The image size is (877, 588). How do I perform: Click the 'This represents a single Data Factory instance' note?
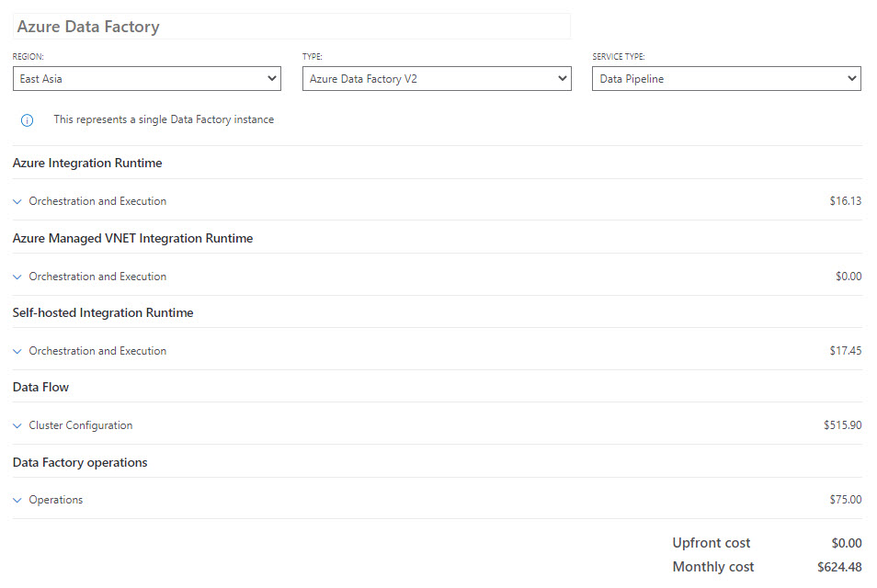164,119
